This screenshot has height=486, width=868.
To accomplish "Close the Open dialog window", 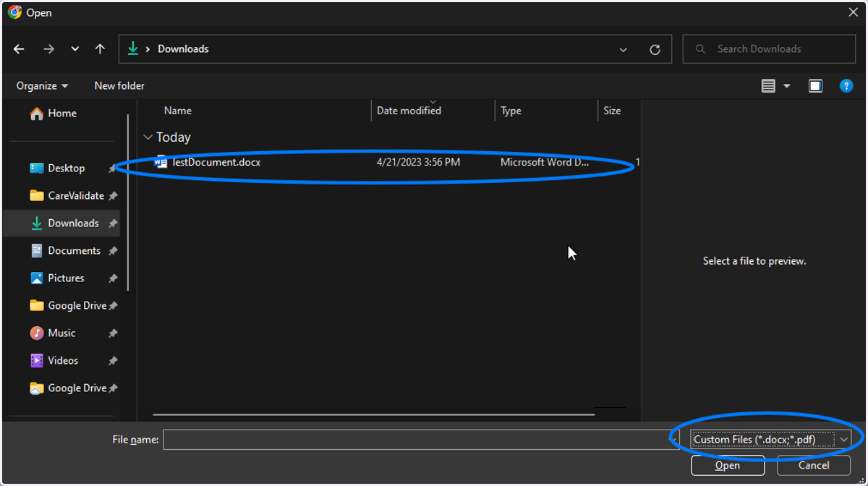I will 854,12.
